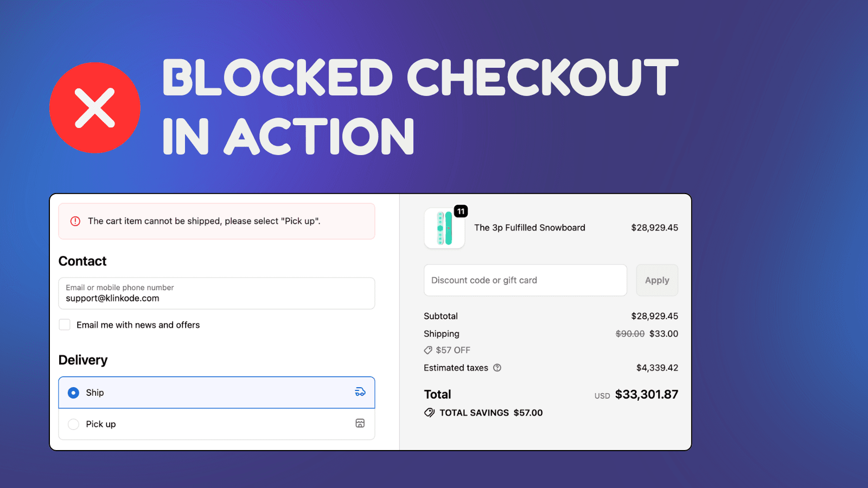Image resolution: width=868 pixels, height=488 pixels.
Task: Enable "Email me with news and offers"
Action: pyautogui.click(x=65, y=324)
